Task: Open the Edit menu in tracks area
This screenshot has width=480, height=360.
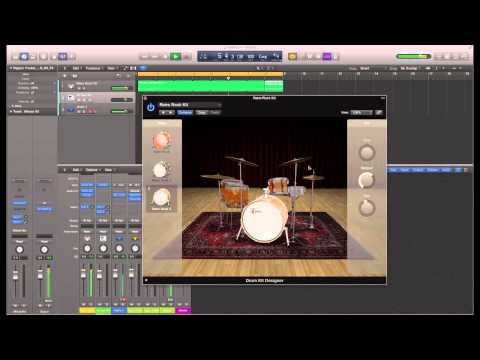Action: 76,68
